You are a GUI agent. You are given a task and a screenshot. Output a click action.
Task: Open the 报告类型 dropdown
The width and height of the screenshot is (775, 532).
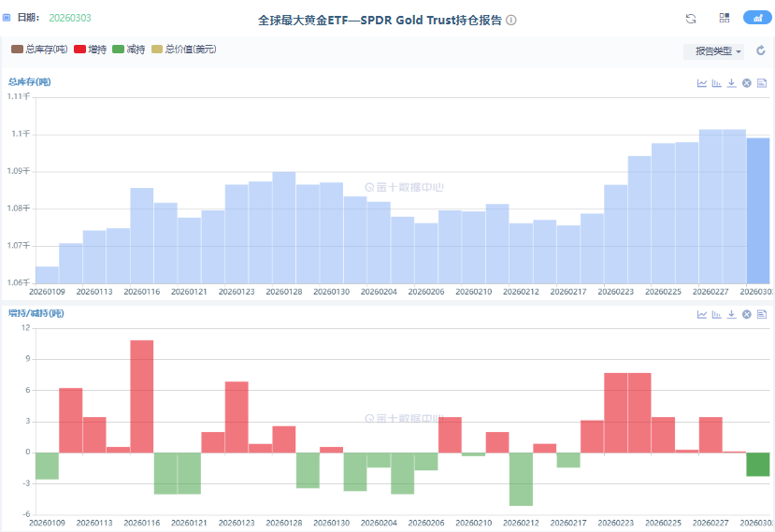pyautogui.click(x=713, y=50)
